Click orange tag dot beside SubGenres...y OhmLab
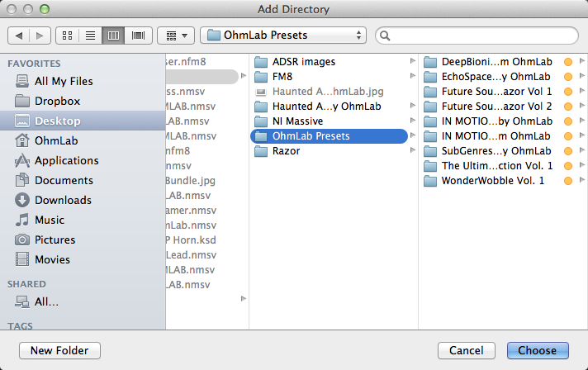This screenshot has height=370, width=588. click(568, 151)
